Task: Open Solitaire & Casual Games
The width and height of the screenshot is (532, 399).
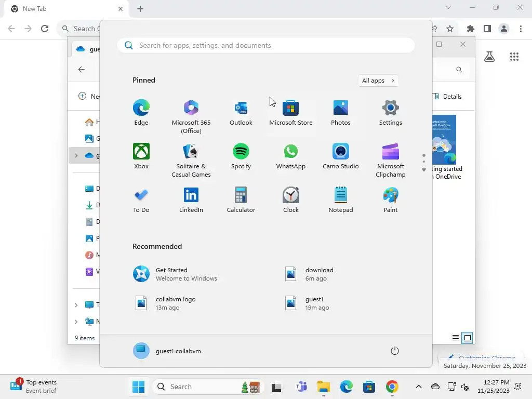Action: 191,161
